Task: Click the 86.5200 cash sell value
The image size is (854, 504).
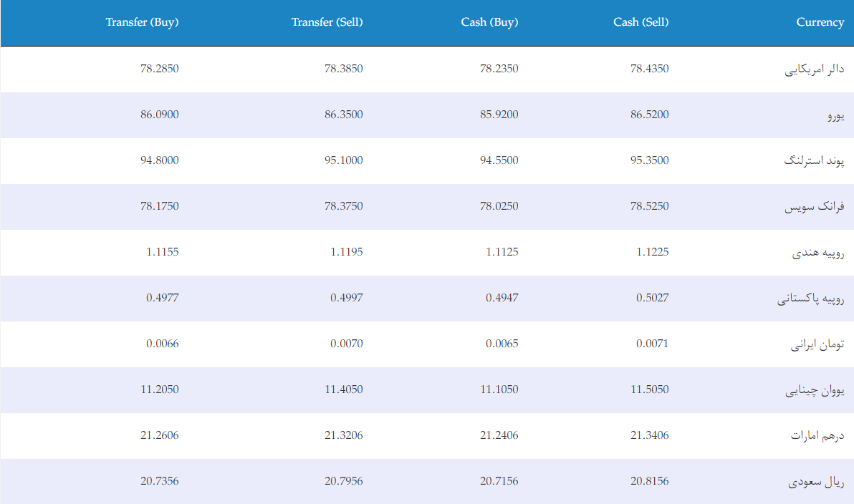Action: 650,115
